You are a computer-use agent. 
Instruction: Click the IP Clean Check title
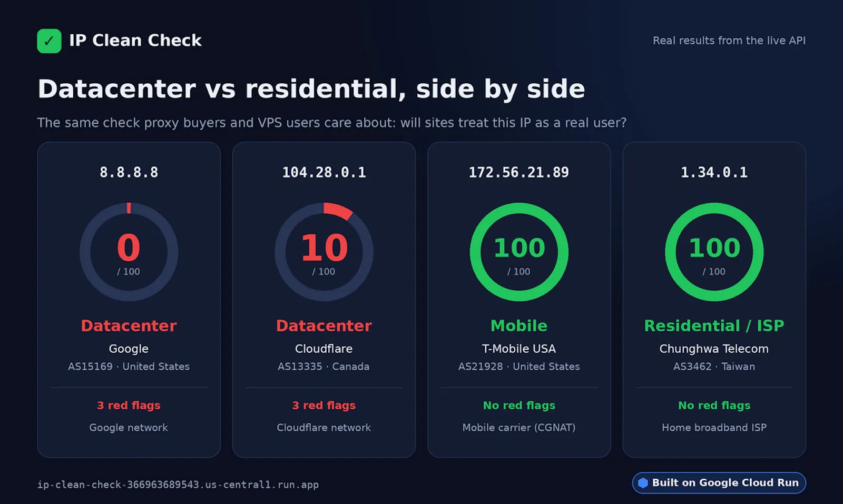click(x=135, y=41)
